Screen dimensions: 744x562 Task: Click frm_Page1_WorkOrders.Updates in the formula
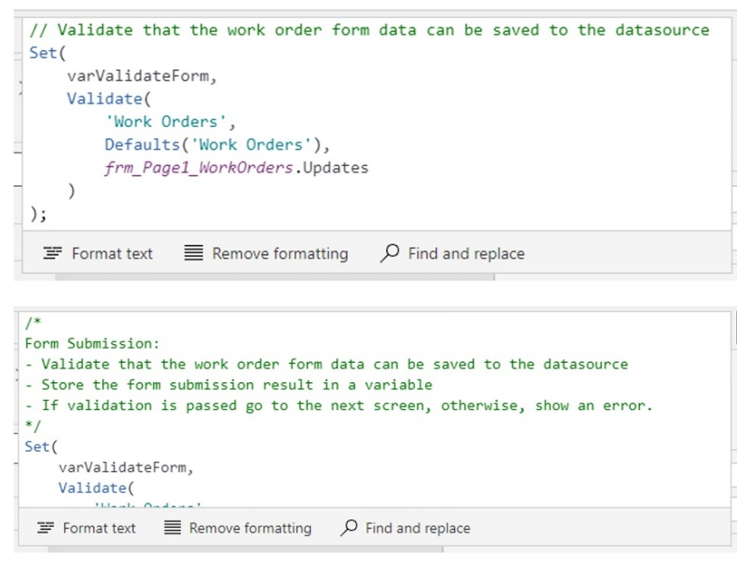236,168
